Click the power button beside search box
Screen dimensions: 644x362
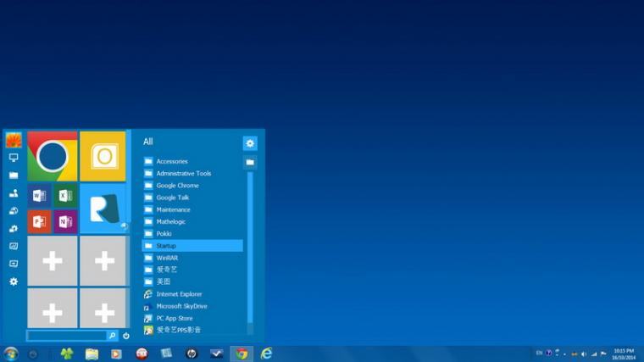pyautogui.click(x=126, y=336)
